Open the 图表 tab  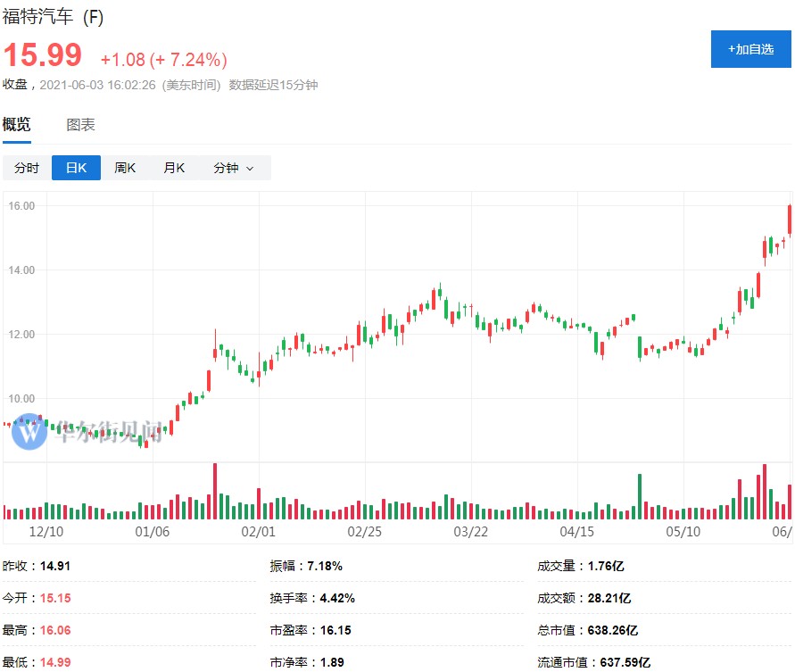80,125
